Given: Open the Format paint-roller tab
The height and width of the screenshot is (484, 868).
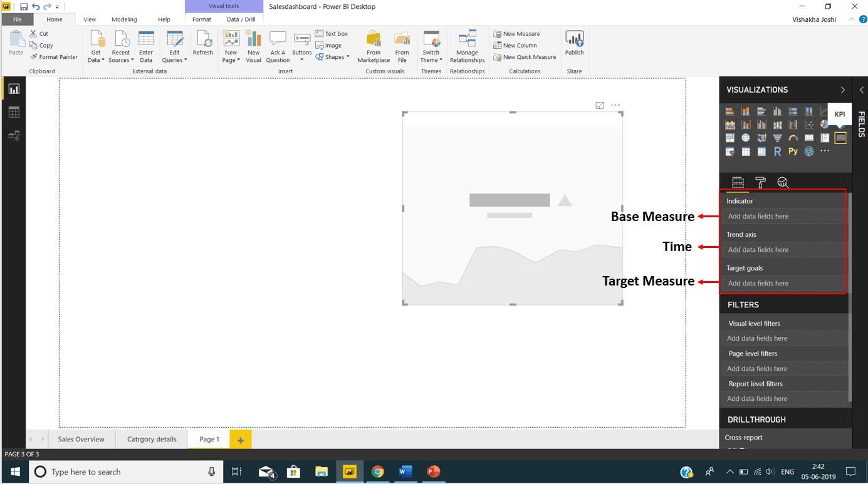Looking at the screenshot, I should pos(760,182).
